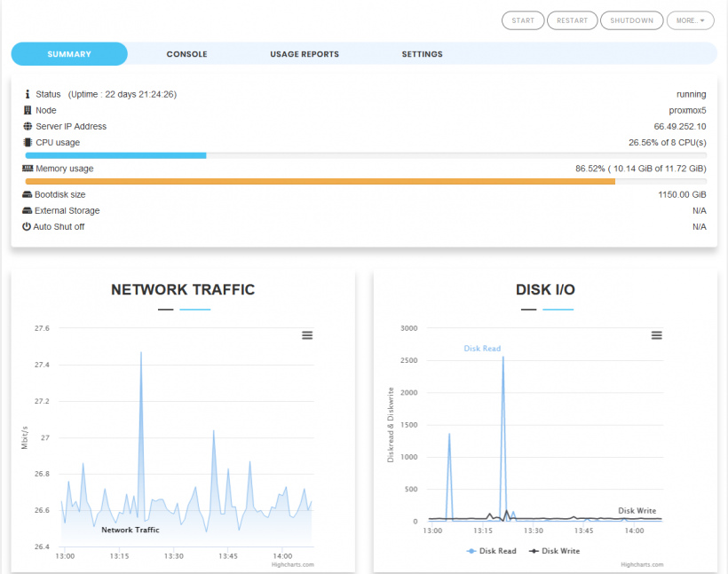Click the External Storage icon
728x574 pixels.
coord(28,210)
